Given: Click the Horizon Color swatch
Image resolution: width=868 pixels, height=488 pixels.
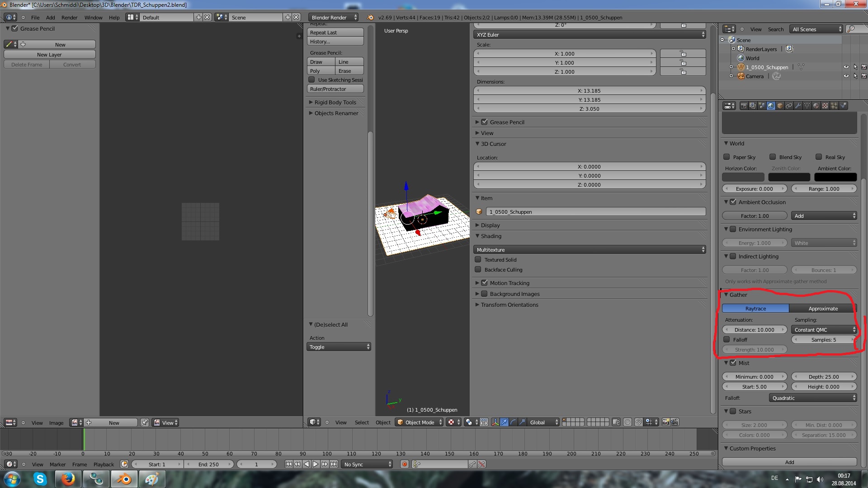Looking at the screenshot, I should [x=743, y=177].
